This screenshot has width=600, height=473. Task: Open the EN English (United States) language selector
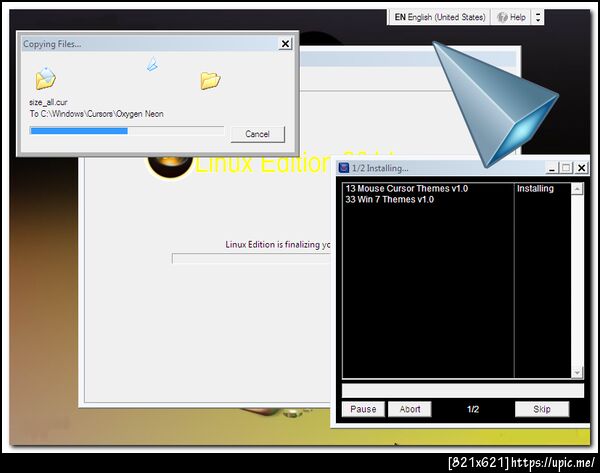(x=440, y=17)
